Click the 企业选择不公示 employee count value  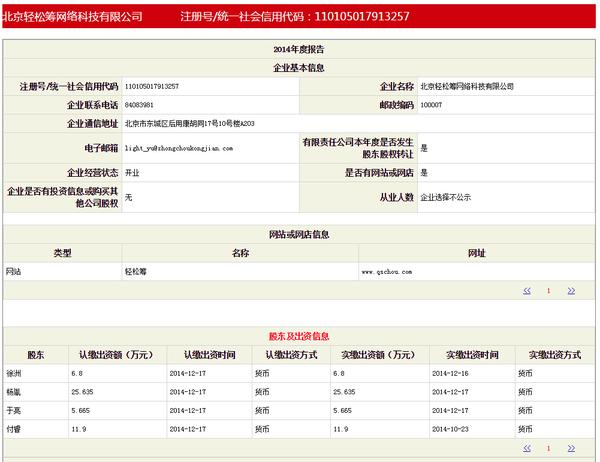[x=445, y=198]
